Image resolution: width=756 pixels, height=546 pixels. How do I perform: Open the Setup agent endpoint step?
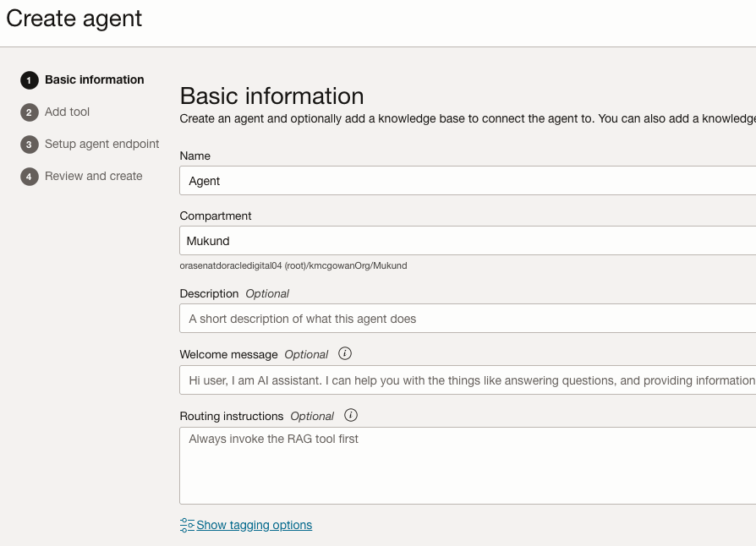click(x=102, y=145)
